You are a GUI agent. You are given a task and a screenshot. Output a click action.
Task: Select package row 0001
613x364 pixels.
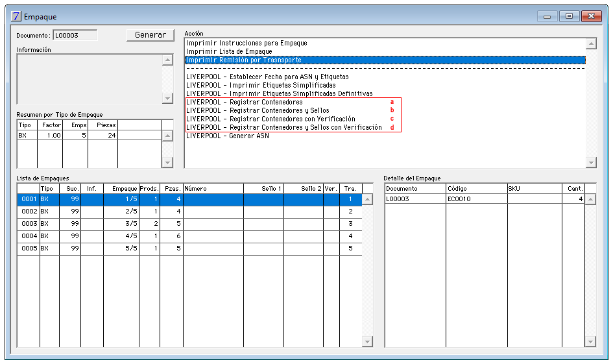[x=189, y=199]
